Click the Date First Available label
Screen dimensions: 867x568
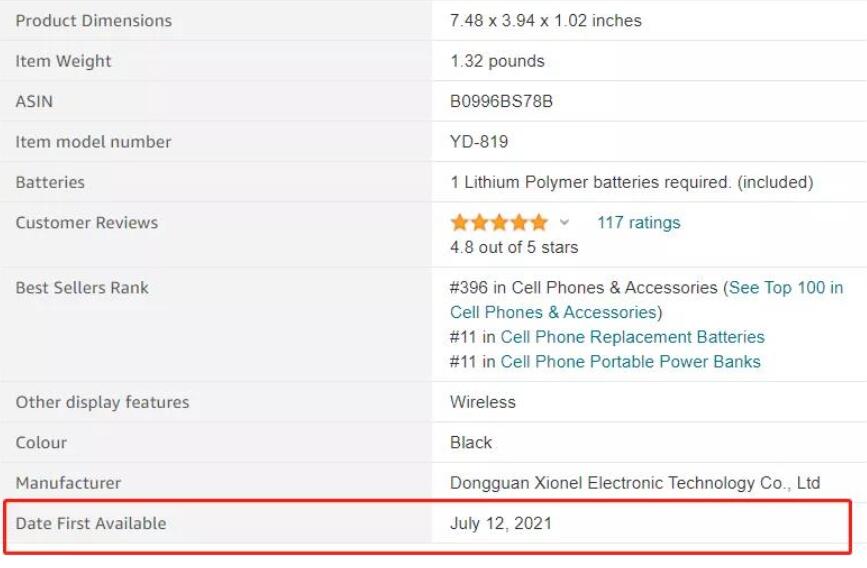91,523
